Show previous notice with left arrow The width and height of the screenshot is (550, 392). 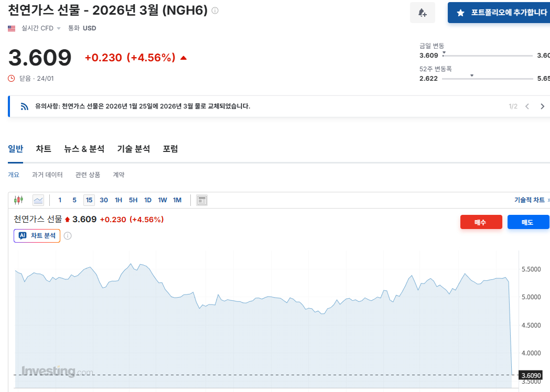527,106
